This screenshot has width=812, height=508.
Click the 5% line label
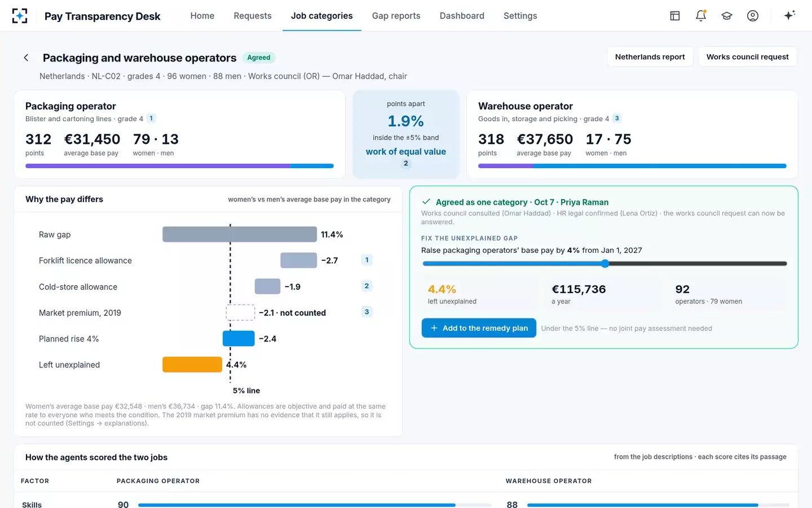tap(246, 391)
